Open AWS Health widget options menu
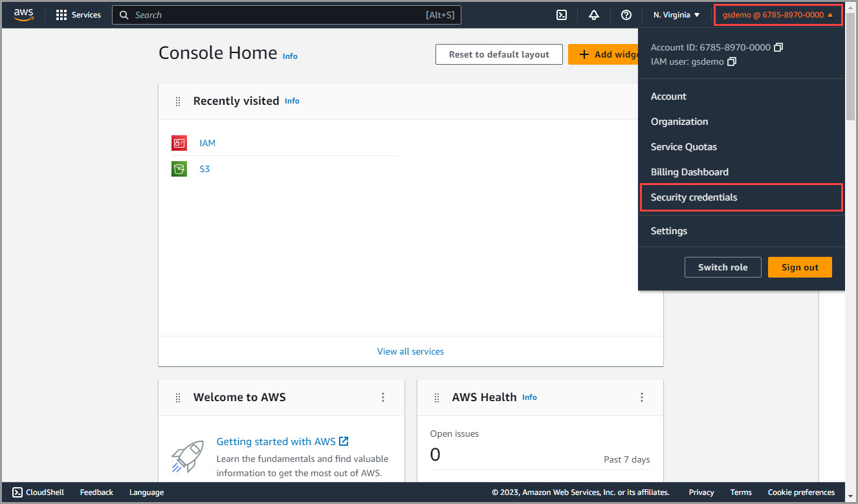The image size is (858, 504). pyautogui.click(x=642, y=397)
